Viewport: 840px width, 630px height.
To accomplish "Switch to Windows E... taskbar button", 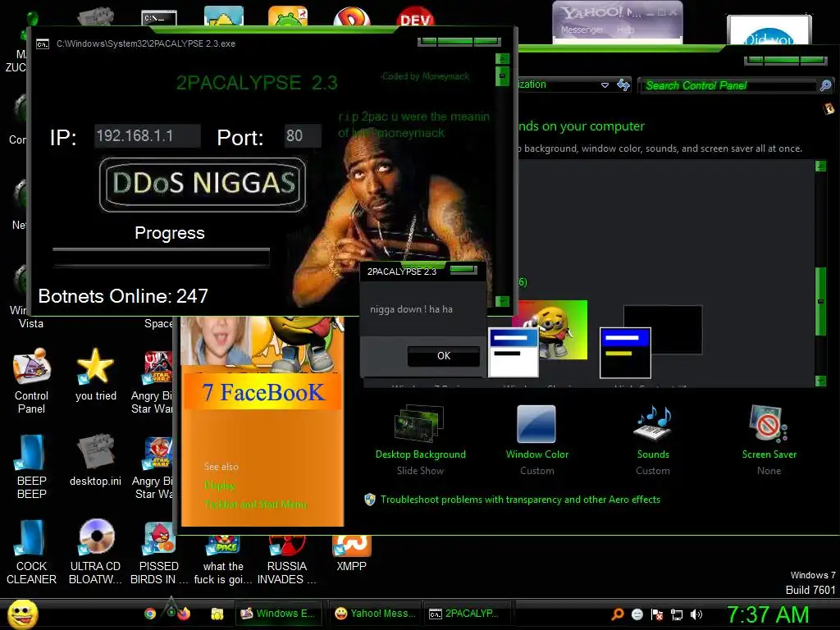I will click(279, 614).
